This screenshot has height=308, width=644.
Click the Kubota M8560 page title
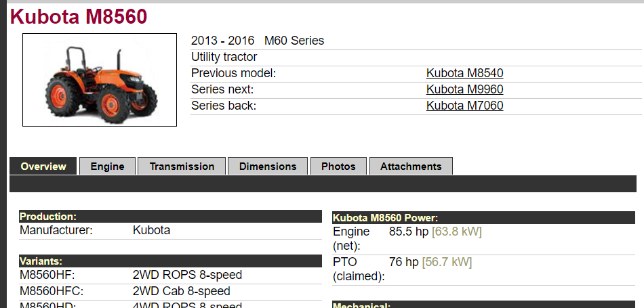click(x=79, y=17)
